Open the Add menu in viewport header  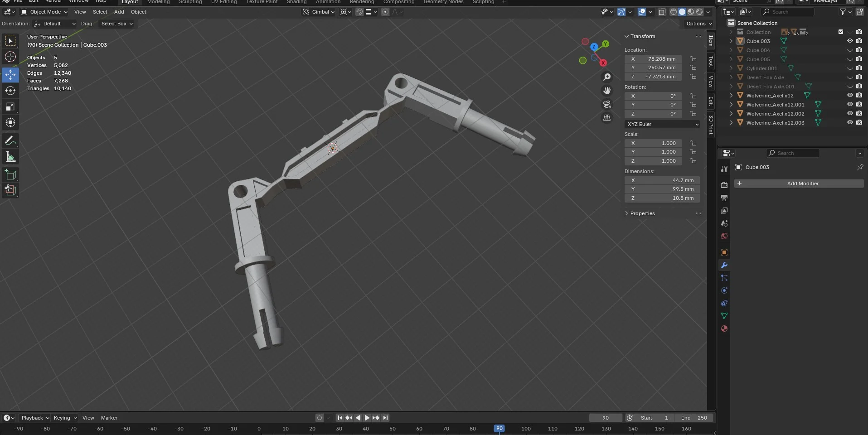coord(119,12)
